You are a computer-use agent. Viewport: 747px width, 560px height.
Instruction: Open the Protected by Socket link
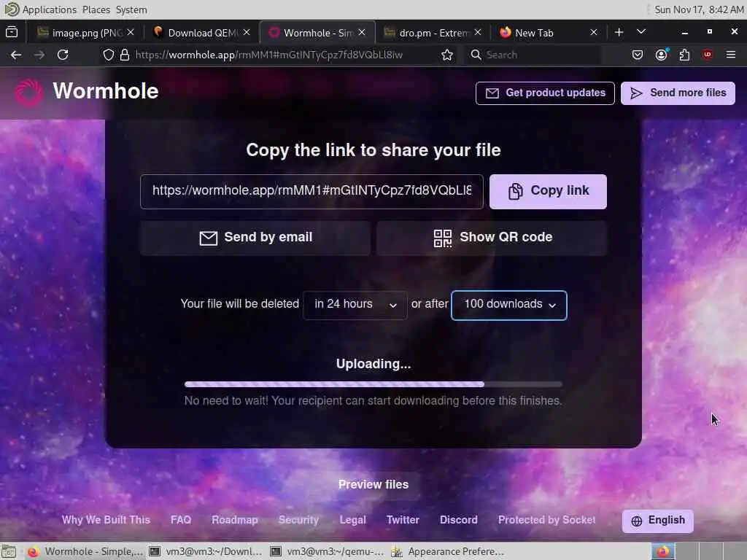pos(547,520)
